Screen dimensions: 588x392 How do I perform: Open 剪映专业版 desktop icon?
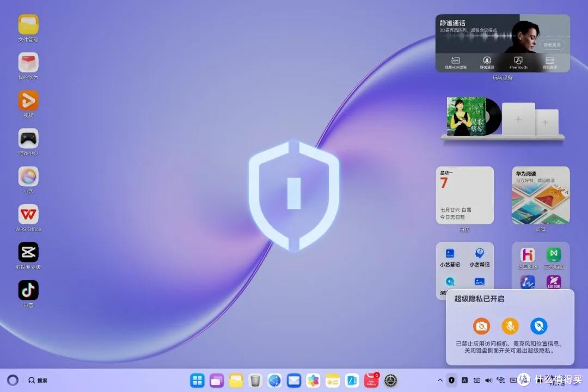tap(28, 252)
